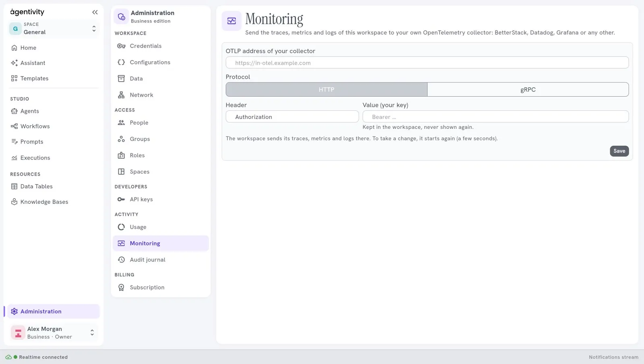Open the Space General switcher
The width and height of the screenshot is (644, 364).
(x=54, y=29)
